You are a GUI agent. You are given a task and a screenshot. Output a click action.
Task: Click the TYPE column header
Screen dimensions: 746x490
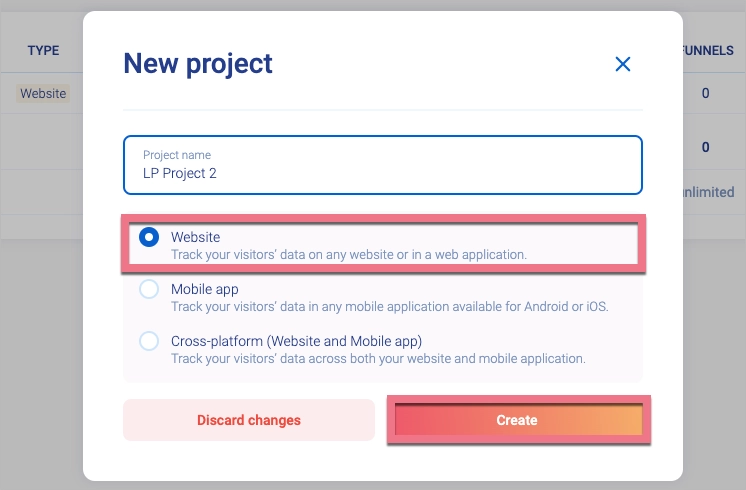click(43, 51)
